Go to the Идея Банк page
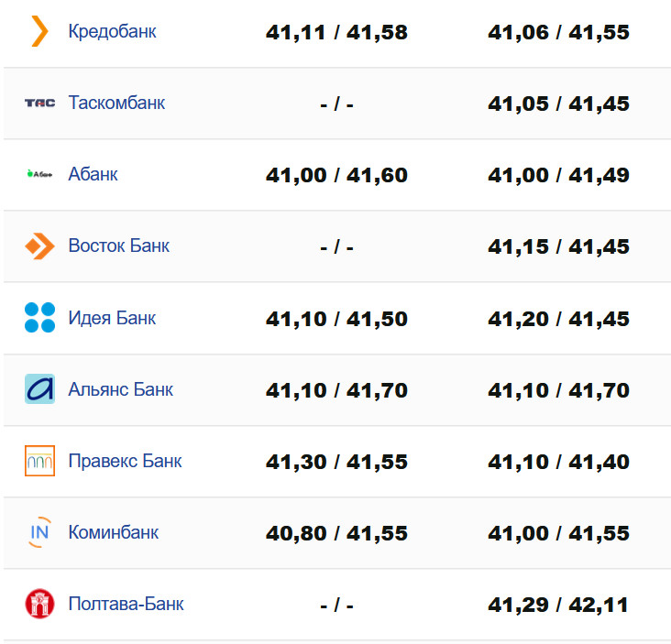Image resolution: width=671 pixels, height=644 pixels. click(112, 318)
